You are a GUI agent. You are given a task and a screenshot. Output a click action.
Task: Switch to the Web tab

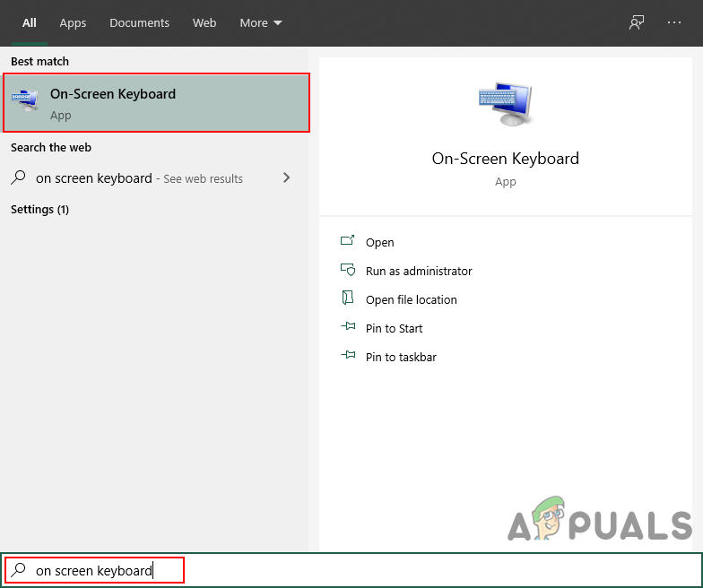coord(204,23)
